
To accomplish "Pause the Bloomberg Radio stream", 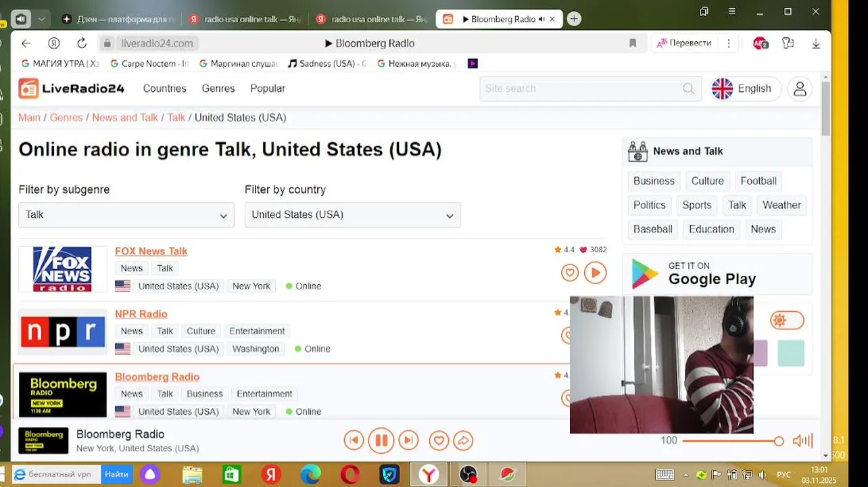I will (x=381, y=441).
